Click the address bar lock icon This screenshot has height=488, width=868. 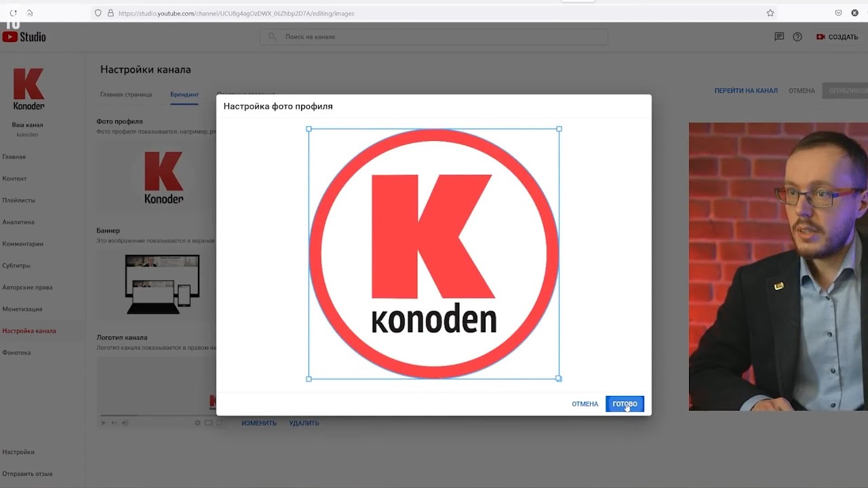[111, 13]
